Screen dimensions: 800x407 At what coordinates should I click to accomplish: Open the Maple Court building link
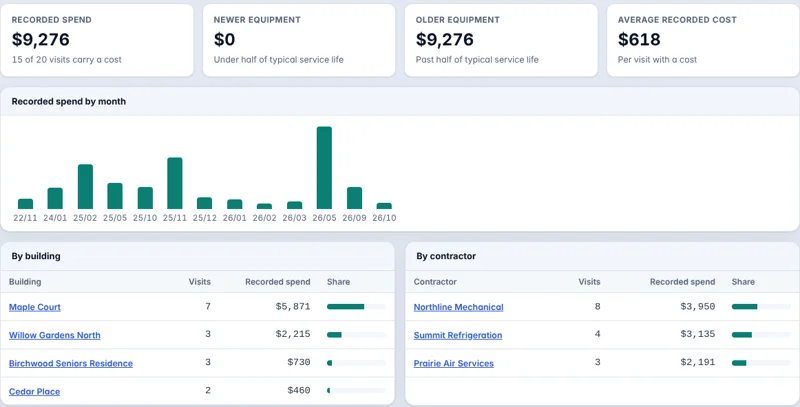click(x=35, y=307)
